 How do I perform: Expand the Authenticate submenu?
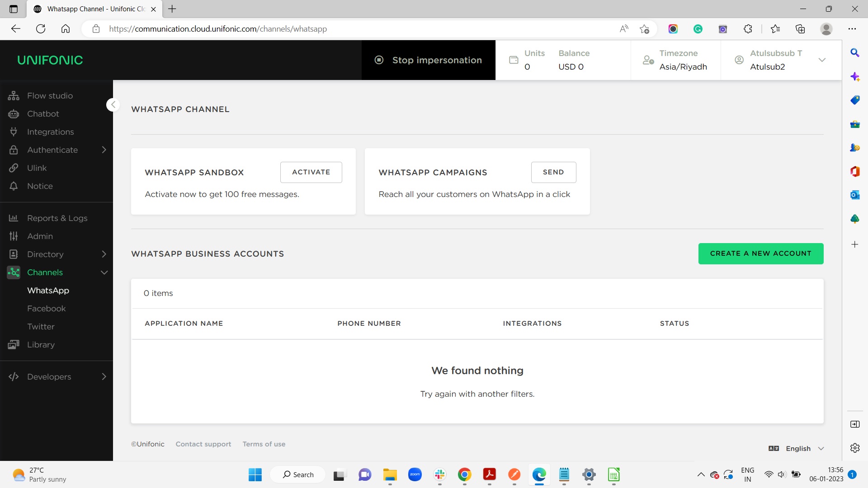click(104, 150)
